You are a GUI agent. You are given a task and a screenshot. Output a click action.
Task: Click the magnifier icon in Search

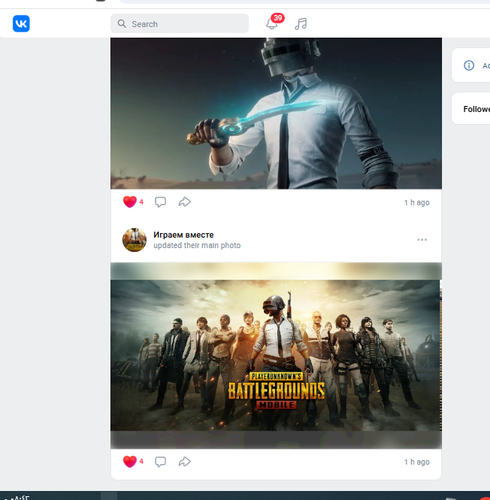[x=122, y=24]
